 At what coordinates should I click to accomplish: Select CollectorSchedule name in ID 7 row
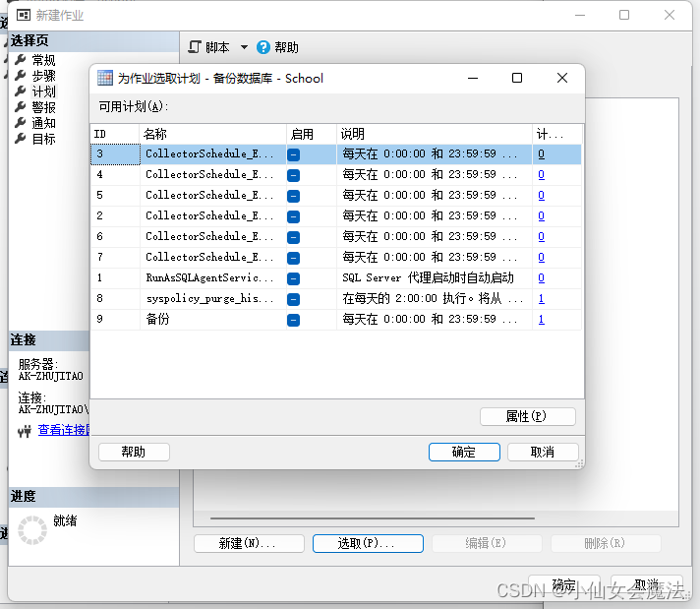click(x=209, y=258)
